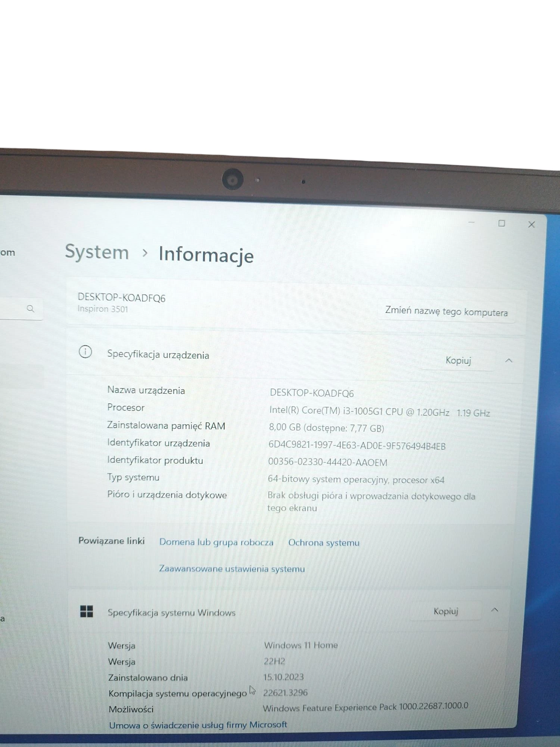560x747 pixels.
Task: Open Zaawansowane ustawienia systemu link
Action: coord(232,569)
